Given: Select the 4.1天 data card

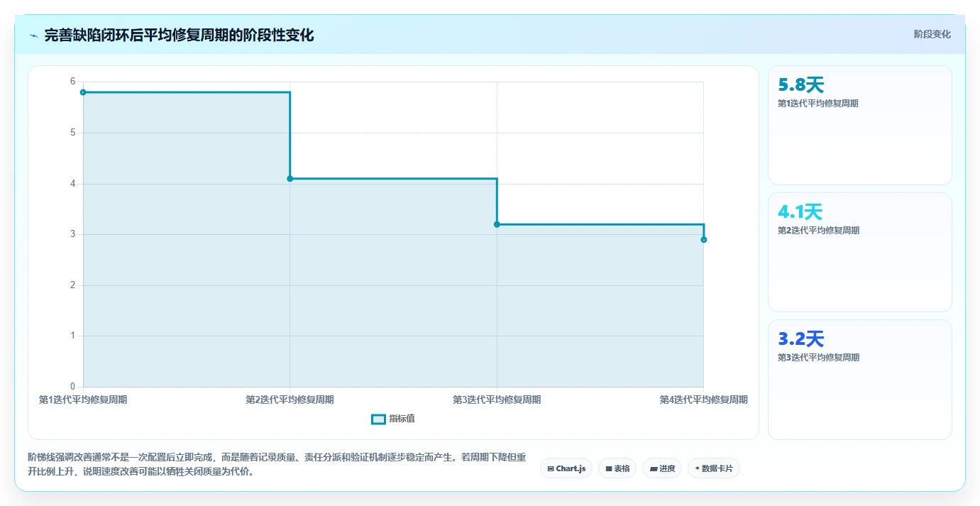Looking at the screenshot, I should pyautogui.click(x=860, y=253).
